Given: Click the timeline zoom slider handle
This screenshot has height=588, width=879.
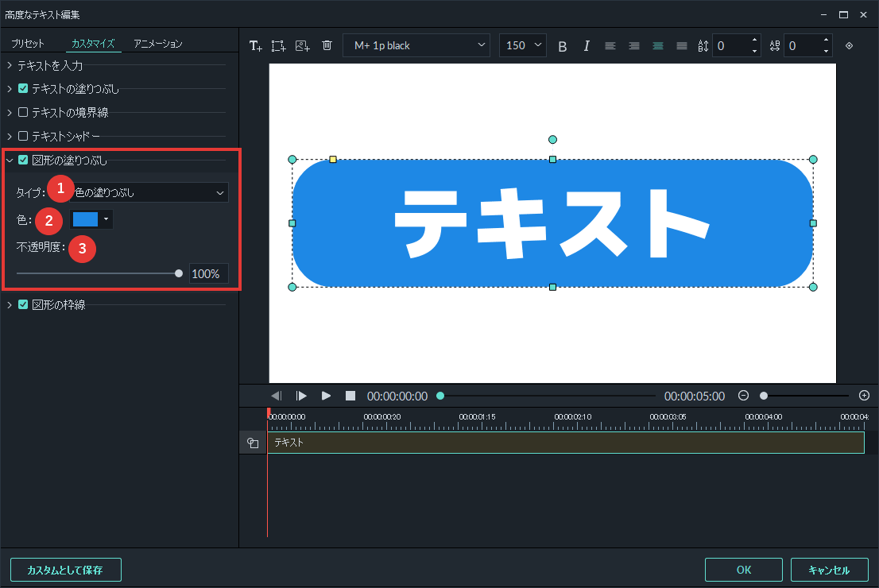Looking at the screenshot, I should (764, 396).
